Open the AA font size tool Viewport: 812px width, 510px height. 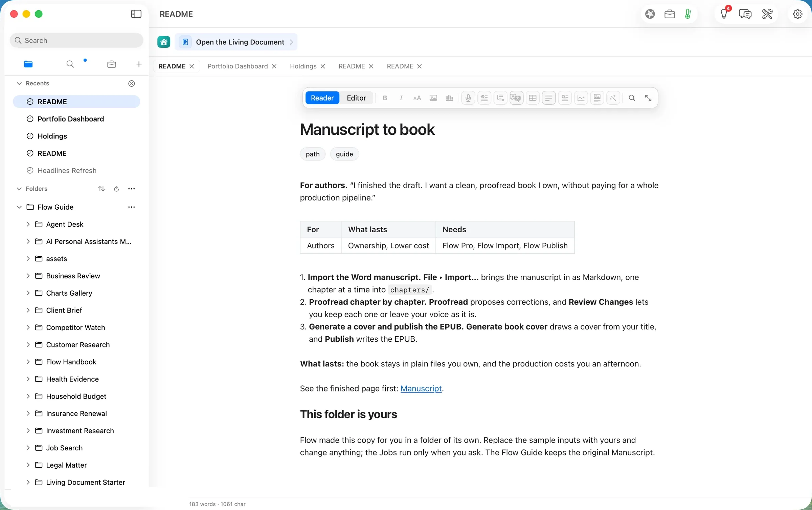[x=417, y=98]
